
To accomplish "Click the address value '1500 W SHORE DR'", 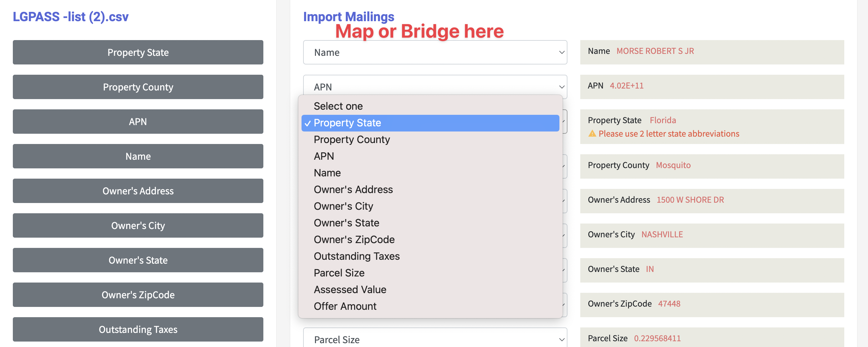I will click(x=690, y=200).
